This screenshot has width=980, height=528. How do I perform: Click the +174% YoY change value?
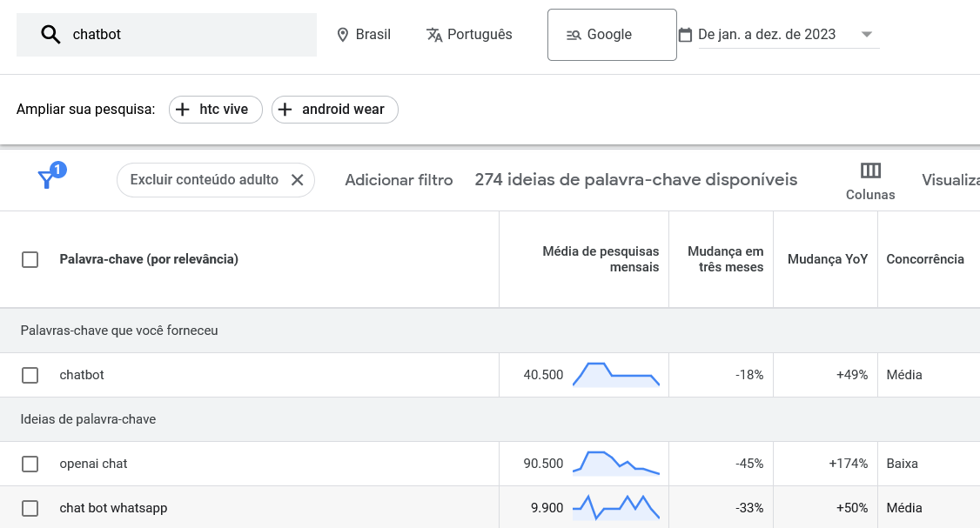coord(848,464)
